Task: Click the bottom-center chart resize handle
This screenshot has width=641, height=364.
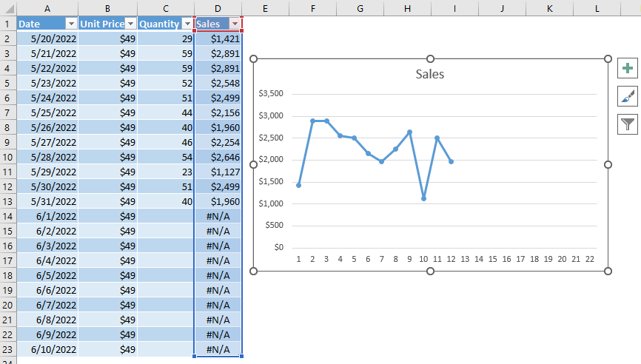Action: (x=431, y=272)
